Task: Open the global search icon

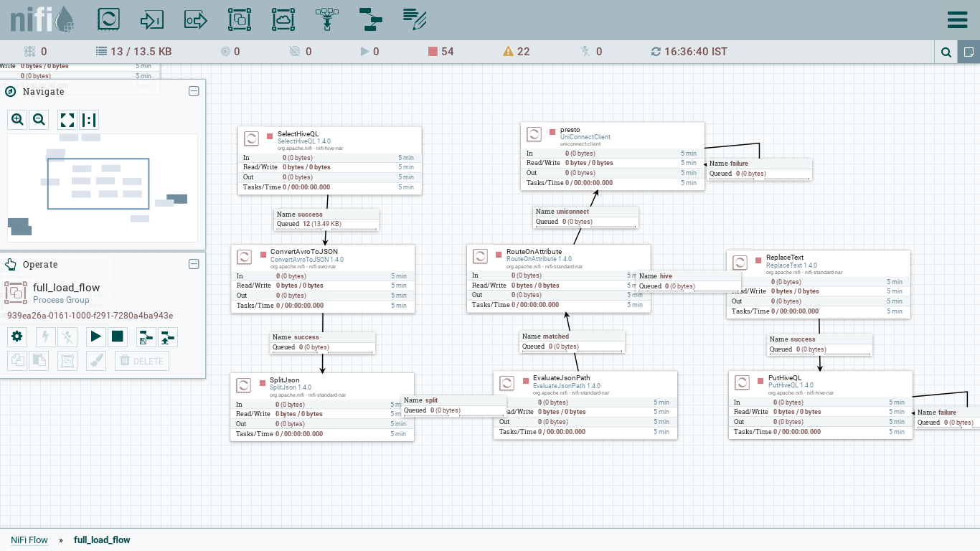Action: pos(946,51)
